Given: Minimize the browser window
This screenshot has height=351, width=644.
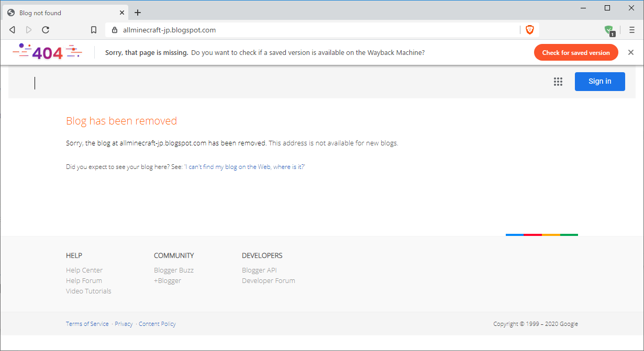Looking at the screenshot, I should click(x=583, y=8).
